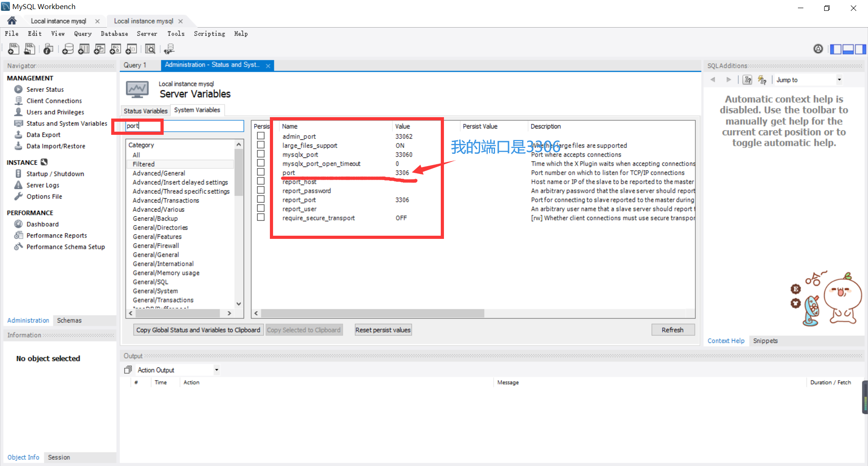Screen dimensions: 868x466
Task: Get context help for caret position
Action: click(748, 80)
